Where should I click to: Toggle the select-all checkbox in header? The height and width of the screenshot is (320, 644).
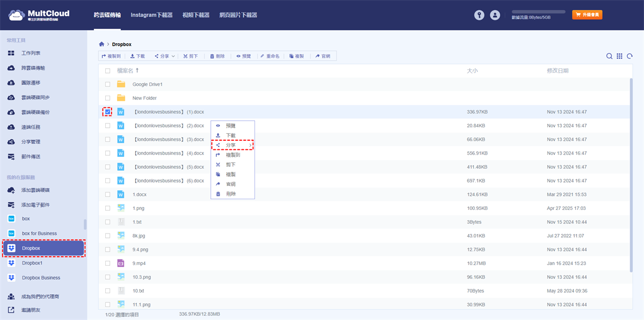tap(108, 71)
